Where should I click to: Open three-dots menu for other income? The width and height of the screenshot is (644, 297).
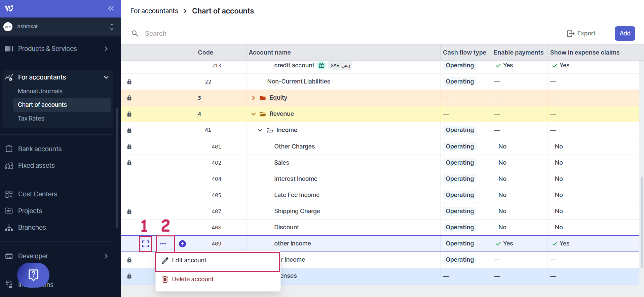(x=163, y=244)
